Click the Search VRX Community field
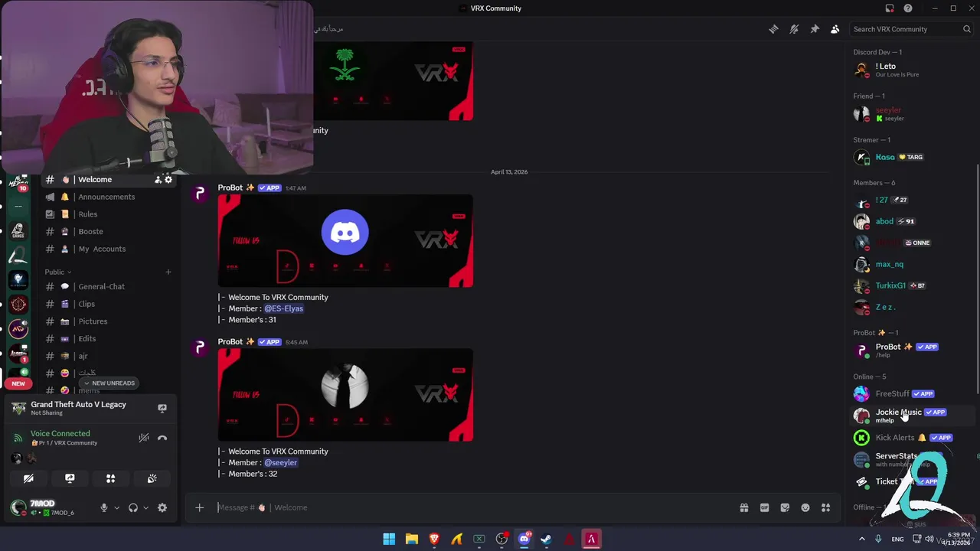 pos(911,29)
